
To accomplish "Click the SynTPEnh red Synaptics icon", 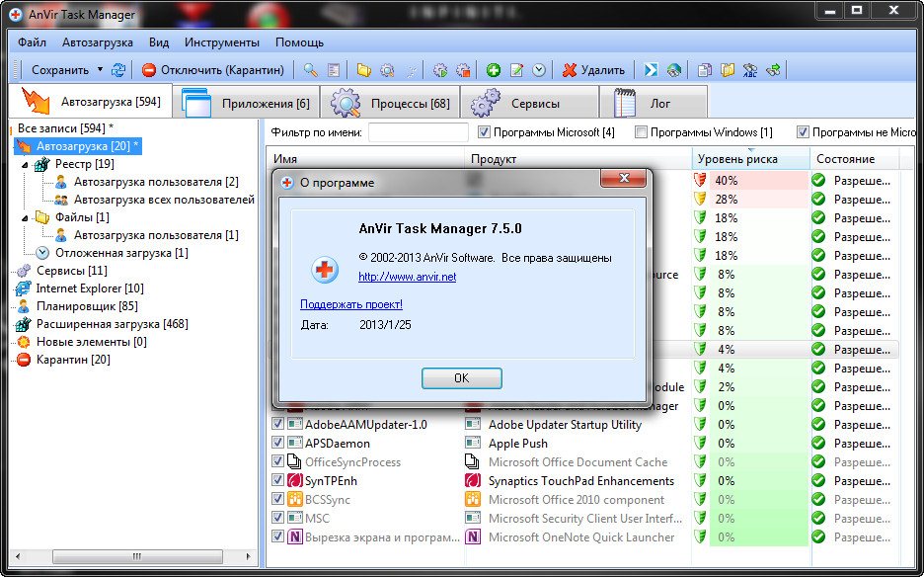I will click(294, 481).
